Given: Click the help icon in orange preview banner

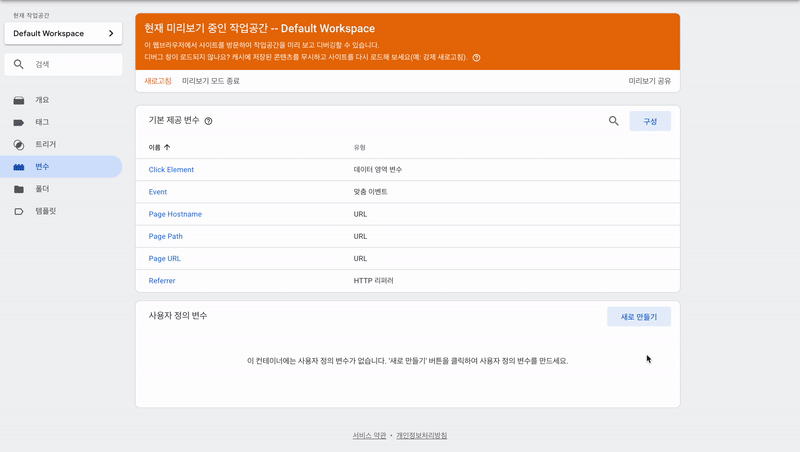Looking at the screenshot, I should pyautogui.click(x=476, y=58).
